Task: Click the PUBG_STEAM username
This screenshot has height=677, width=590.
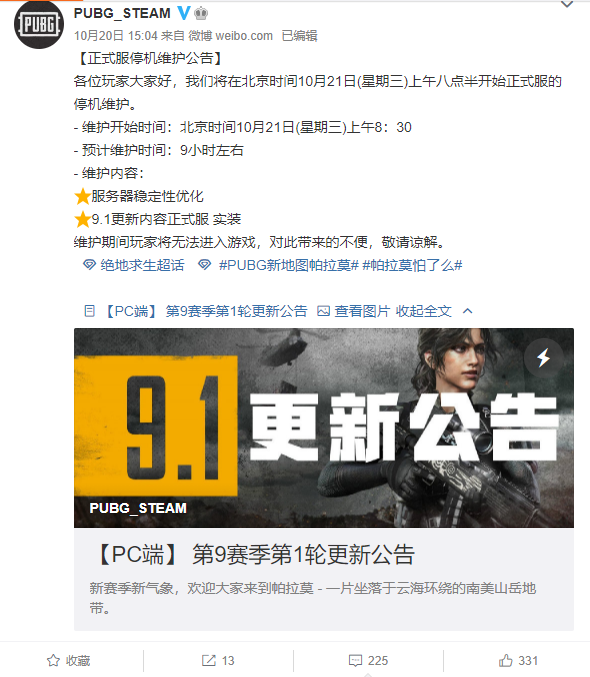Action: [122, 13]
